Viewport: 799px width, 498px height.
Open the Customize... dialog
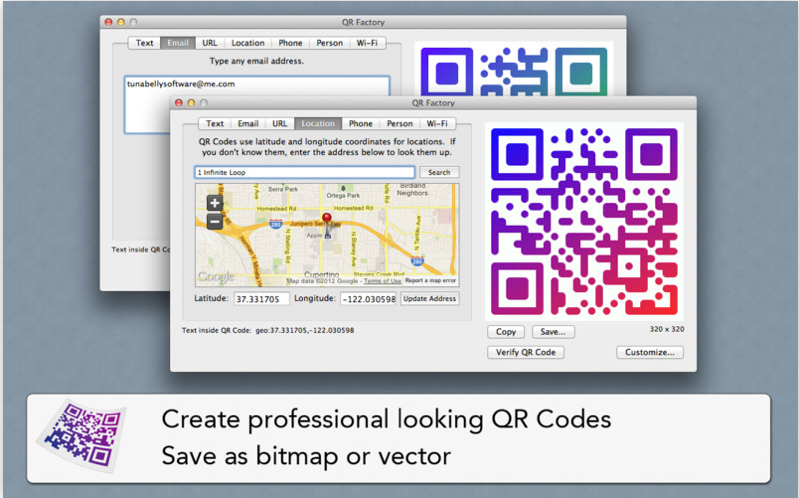(650, 352)
